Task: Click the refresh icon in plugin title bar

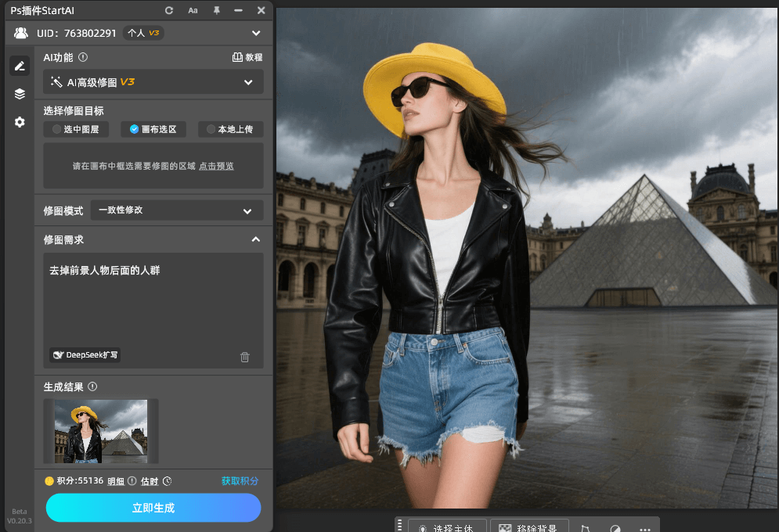Action: point(169,10)
